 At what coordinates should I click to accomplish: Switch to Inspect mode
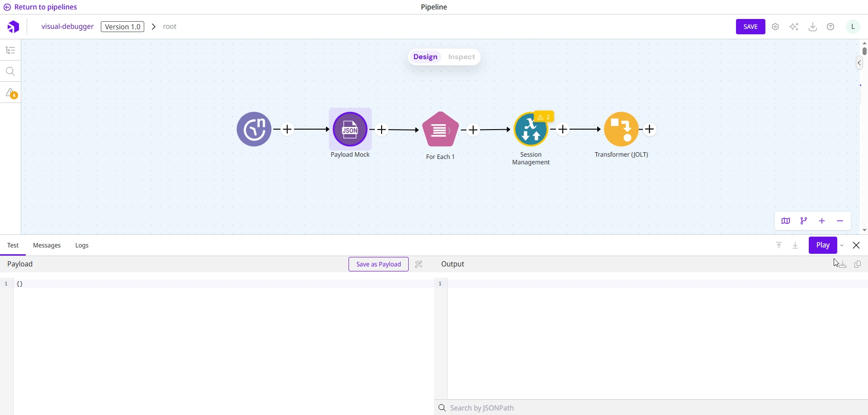coord(461,57)
